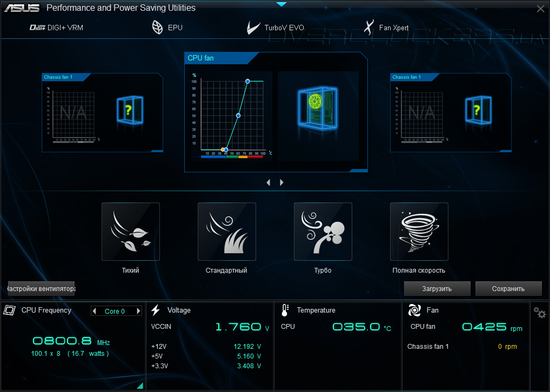
Task: Click the CPU fan panel title
Action: point(200,58)
